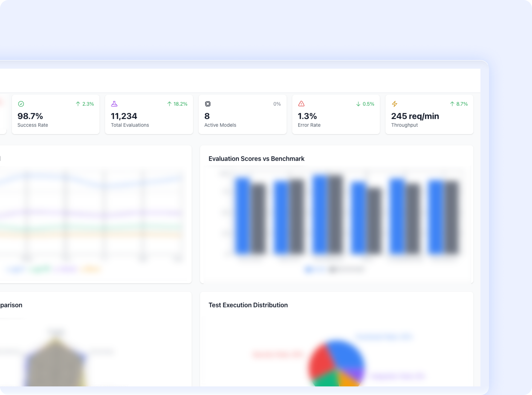
Task: Click the up arrow beside 8.7%
Action: click(x=452, y=104)
